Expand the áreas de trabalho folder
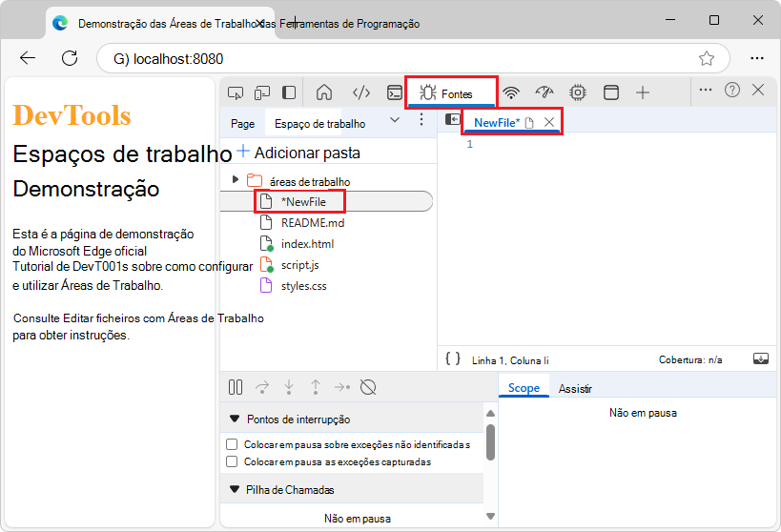This screenshot has height=532, width=781. pyautogui.click(x=236, y=179)
